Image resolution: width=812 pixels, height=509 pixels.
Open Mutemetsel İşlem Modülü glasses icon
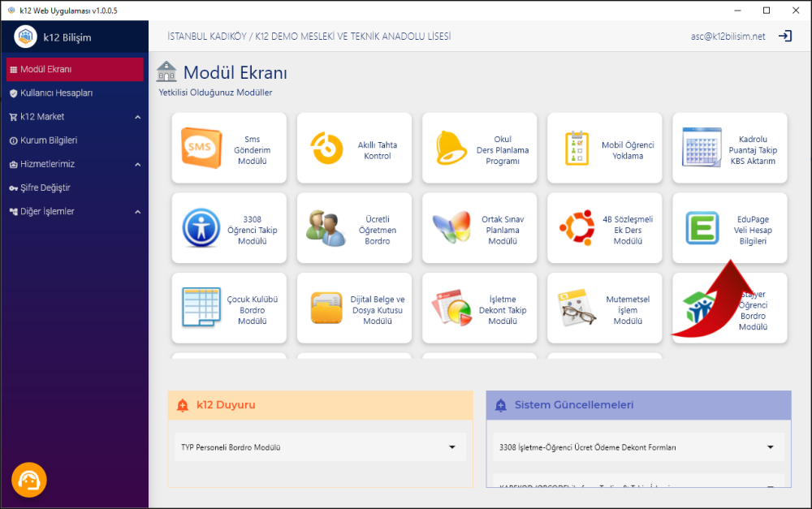click(x=577, y=308)
